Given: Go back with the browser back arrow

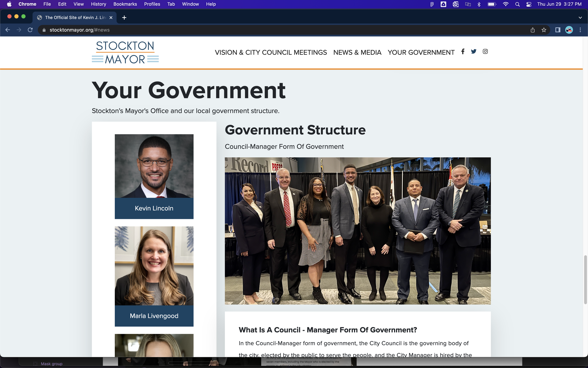Looking at the screenshot, I should (8, 30).
